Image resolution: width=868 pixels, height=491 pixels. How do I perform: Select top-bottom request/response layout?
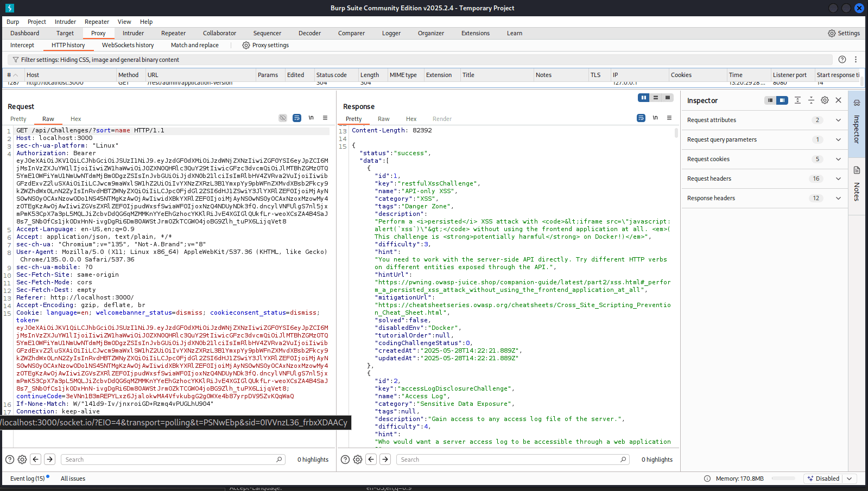(656, 98)
